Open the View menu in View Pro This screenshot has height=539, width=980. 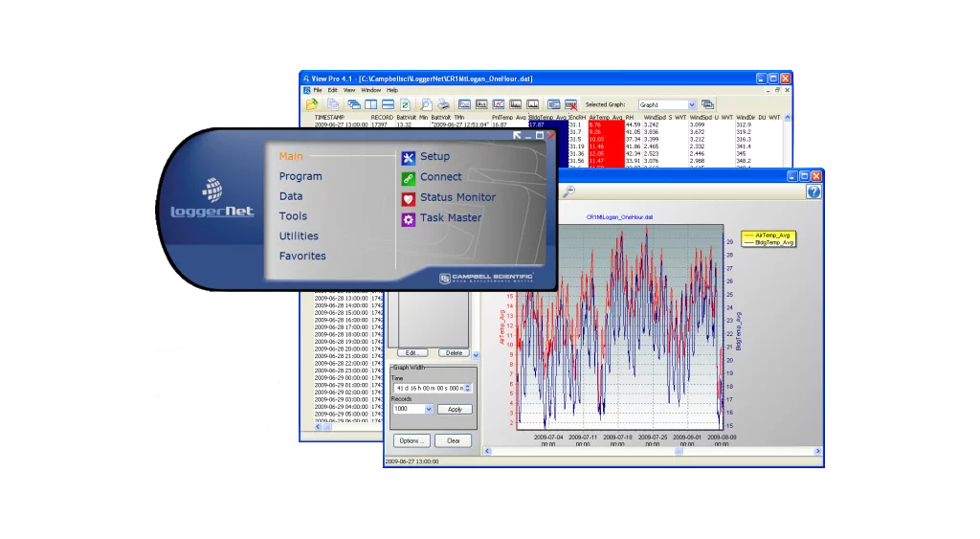point(349,91)
